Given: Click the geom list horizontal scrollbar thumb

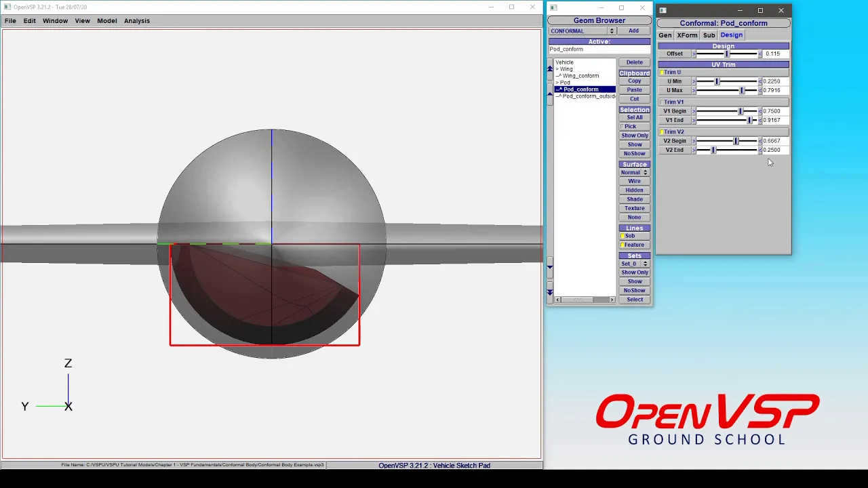Looking at the screenshot, I should [x=577, y=300].
